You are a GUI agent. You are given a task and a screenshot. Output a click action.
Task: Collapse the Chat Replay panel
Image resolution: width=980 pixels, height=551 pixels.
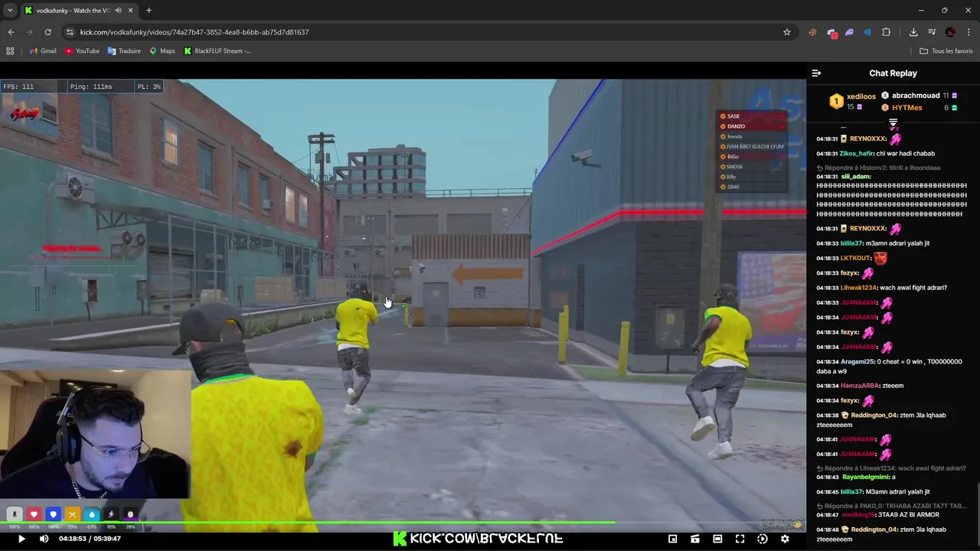pyautogui.click(x=816, y=73)
